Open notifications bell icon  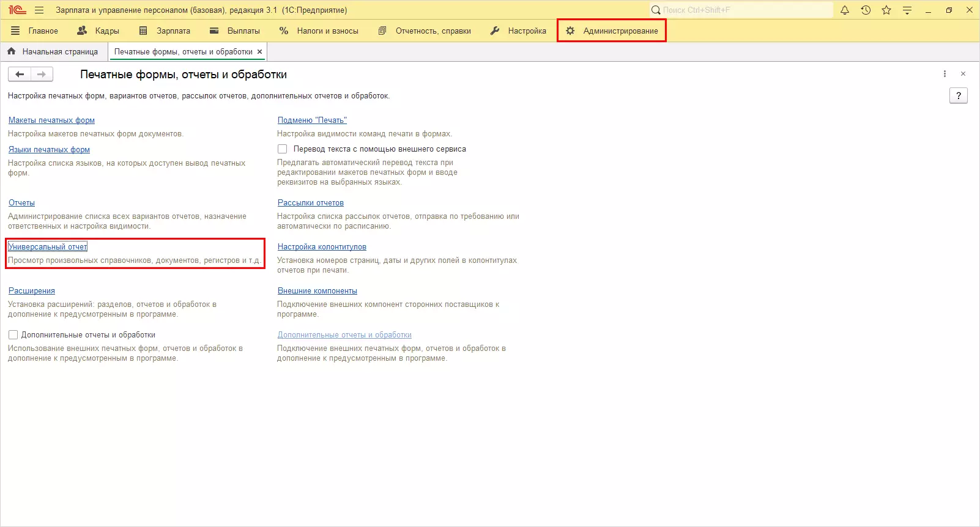[x=845, y=10]
